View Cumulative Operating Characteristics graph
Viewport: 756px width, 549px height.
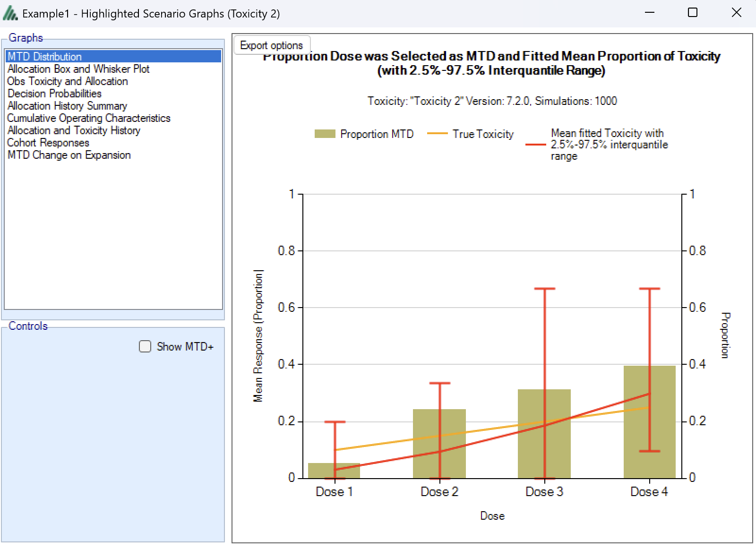click(89, 118)
